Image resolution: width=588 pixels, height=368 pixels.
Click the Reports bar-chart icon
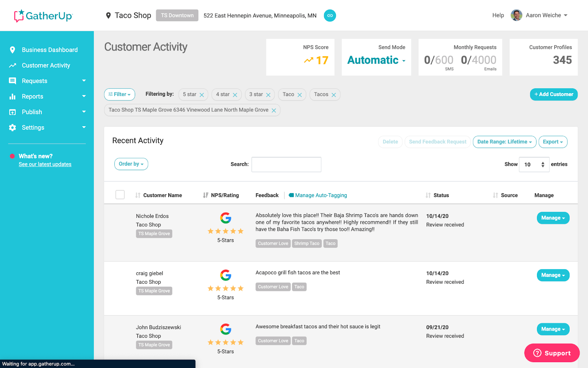pos(13,96)
